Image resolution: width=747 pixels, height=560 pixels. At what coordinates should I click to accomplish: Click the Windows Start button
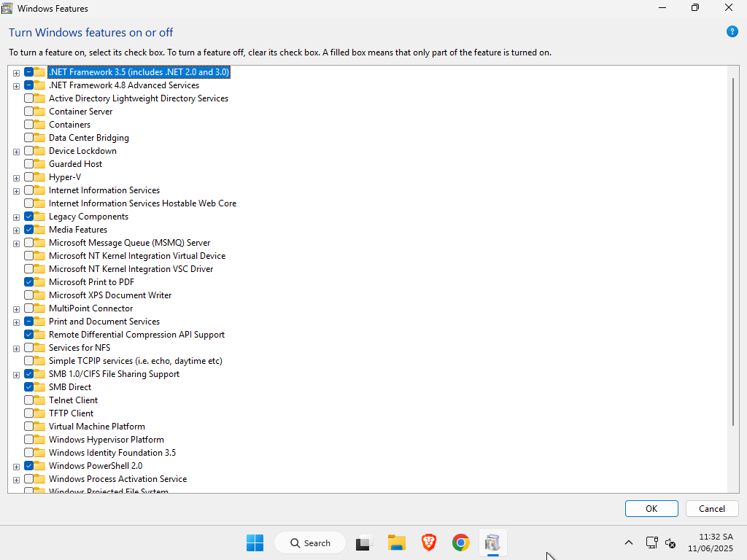pos(255,542)
